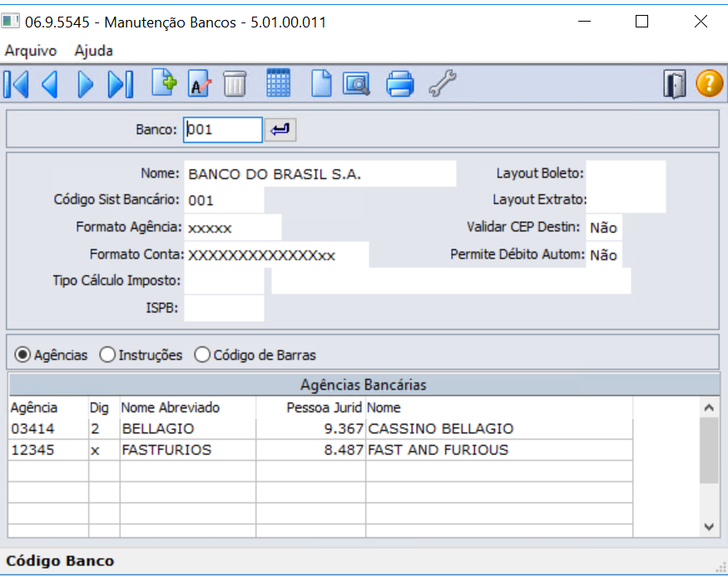The image size is (728, 577).
Task: Click application icon in title bar
Action: pyautogui.click(x=10, y=22)
